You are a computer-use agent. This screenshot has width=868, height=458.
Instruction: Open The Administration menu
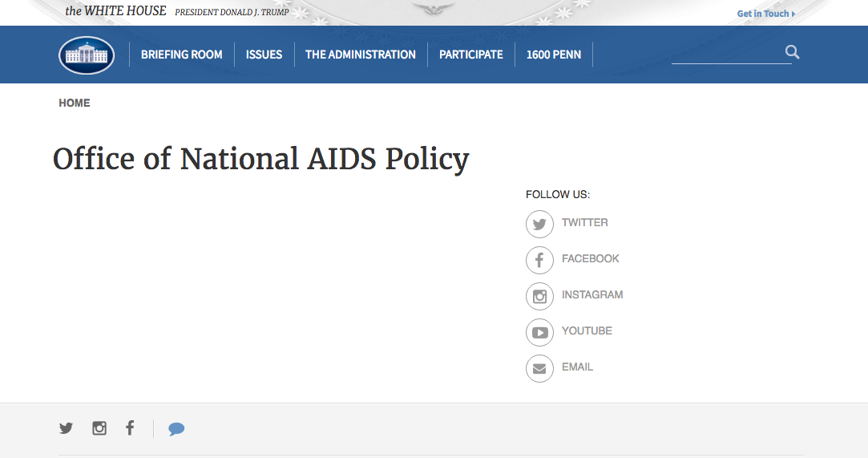click(361, 55)
